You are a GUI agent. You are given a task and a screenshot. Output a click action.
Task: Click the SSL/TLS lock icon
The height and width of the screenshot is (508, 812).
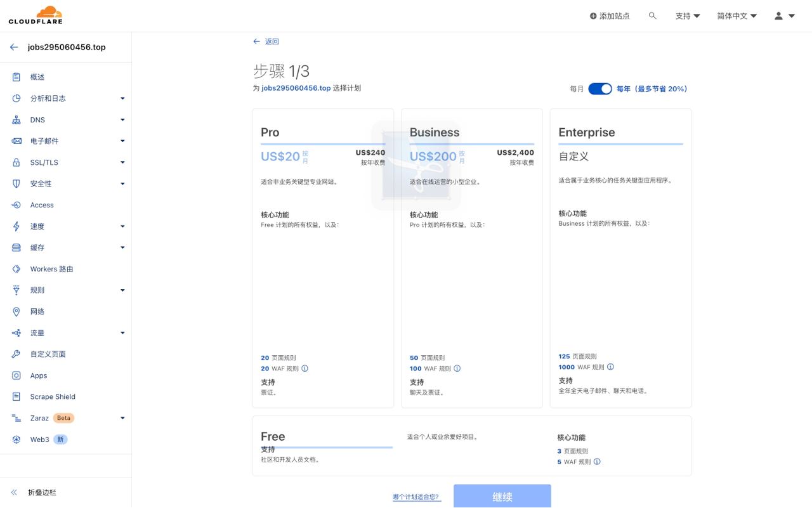point(16,162)
